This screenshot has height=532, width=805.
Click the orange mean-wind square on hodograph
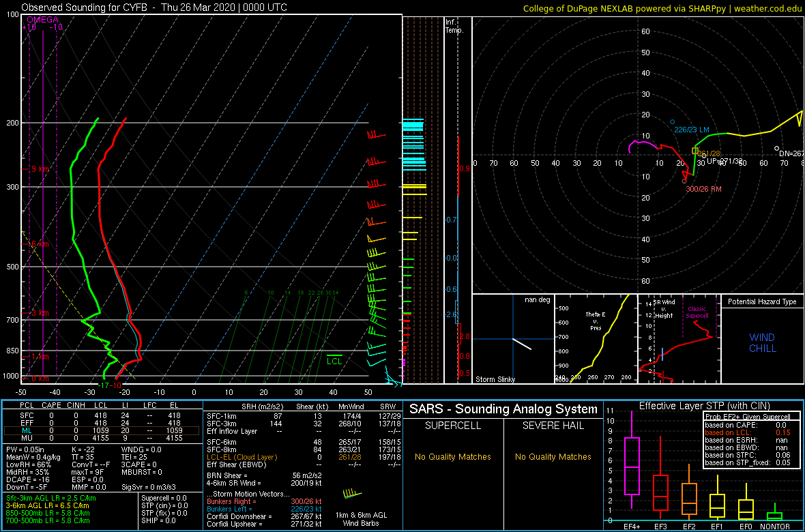coord(695,151)
